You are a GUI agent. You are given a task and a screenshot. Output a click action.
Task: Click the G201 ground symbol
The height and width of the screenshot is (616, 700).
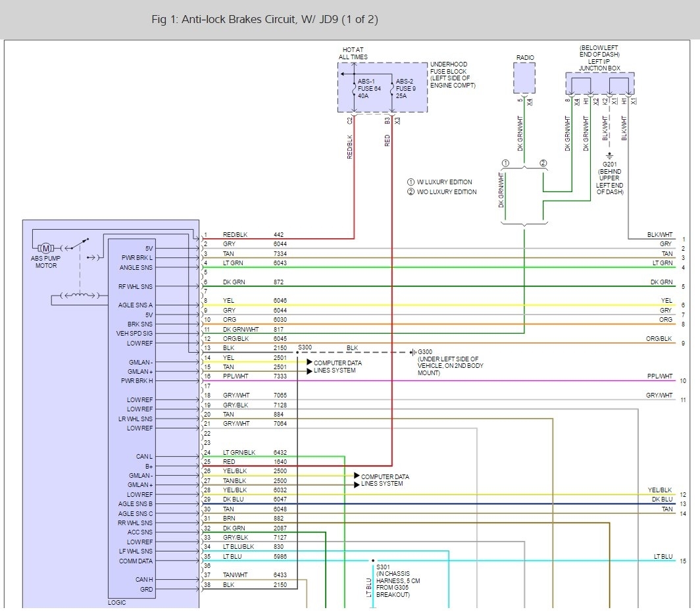pos(609,156)
